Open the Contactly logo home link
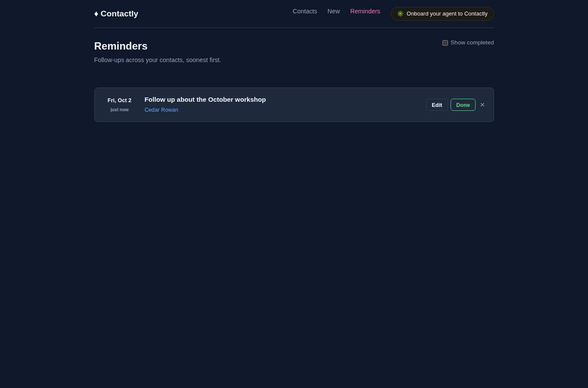The image size is (588, 388). [116, 14]
